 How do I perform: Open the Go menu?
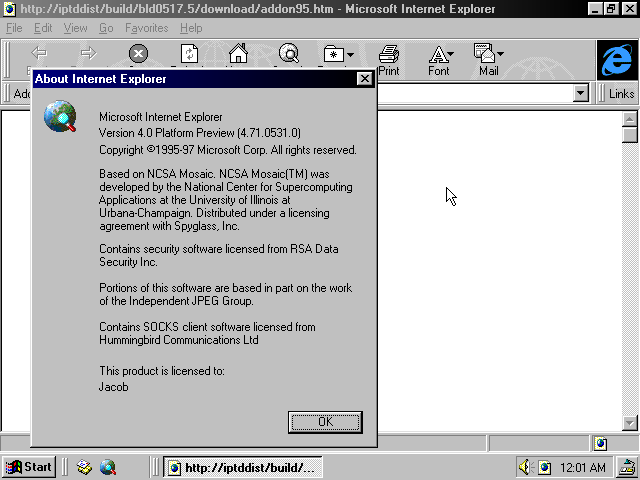[106, 28]
